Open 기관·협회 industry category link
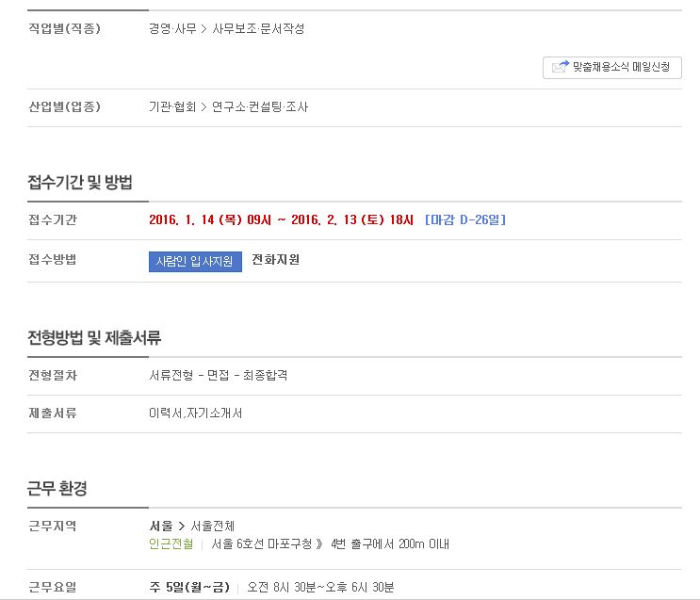The image size is (700, 600). tap(172, 107)
